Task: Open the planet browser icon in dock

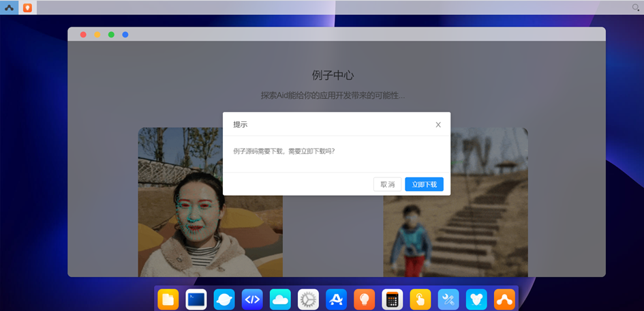Action: point(224,299)
